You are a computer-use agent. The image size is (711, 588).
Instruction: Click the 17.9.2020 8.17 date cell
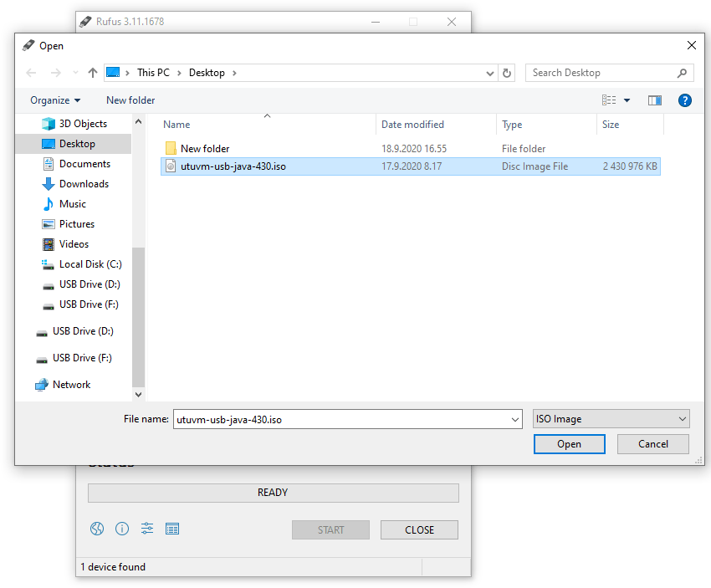tap(412, 166)
